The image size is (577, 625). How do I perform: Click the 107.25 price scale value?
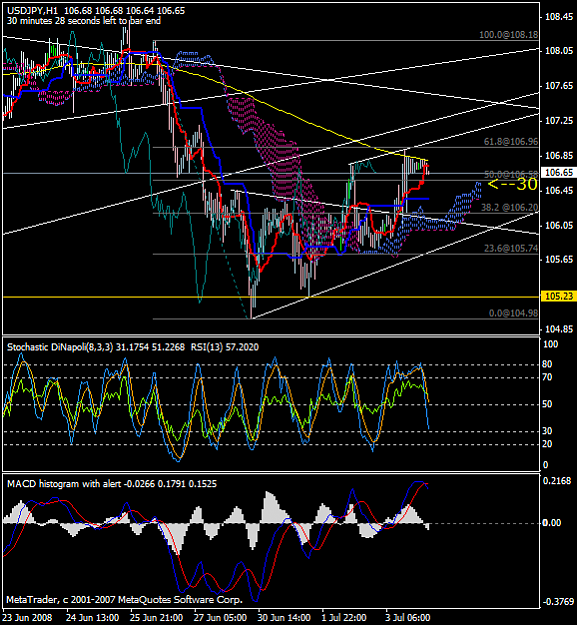559,121
